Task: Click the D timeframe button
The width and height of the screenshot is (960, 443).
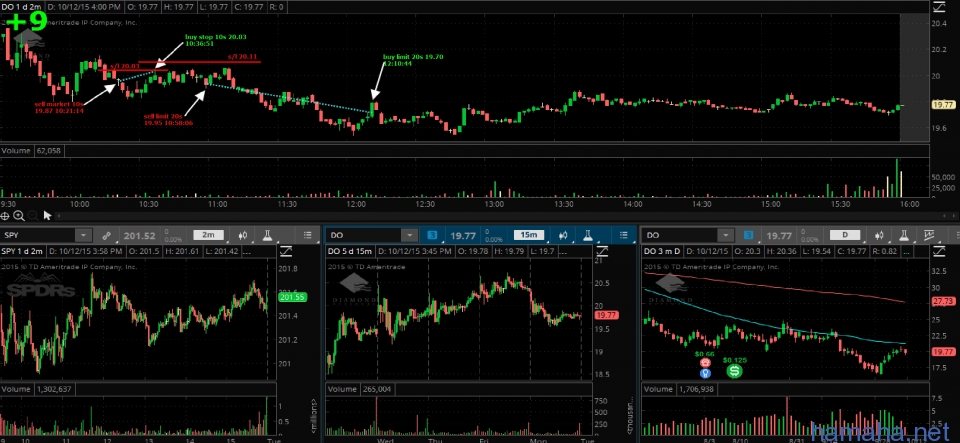Action: pyautogui.click(x=845, y=235)
